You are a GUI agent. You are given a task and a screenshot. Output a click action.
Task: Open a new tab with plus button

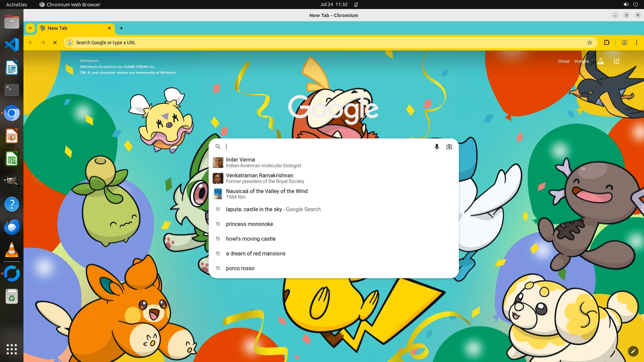121,28
